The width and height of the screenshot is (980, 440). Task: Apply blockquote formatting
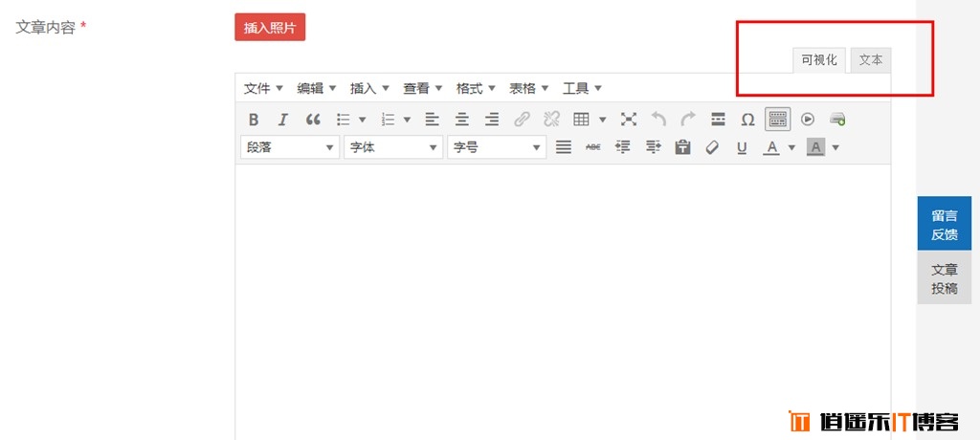pyautogui.click(x=313, y=120)
